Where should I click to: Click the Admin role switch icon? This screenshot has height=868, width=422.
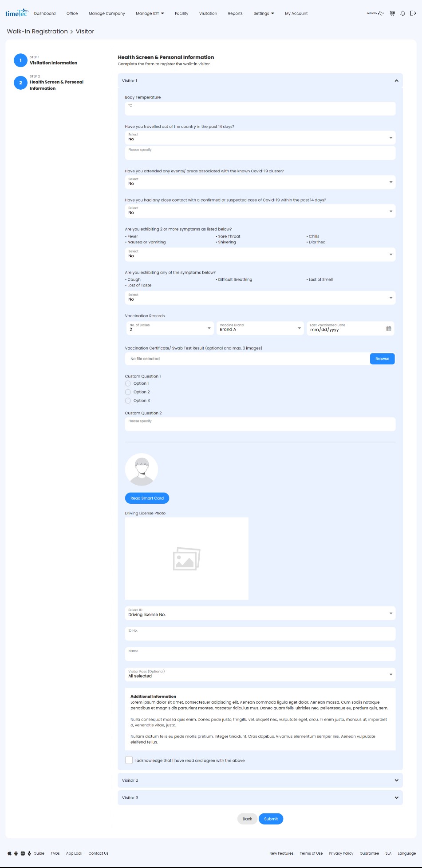pos(381,13)
